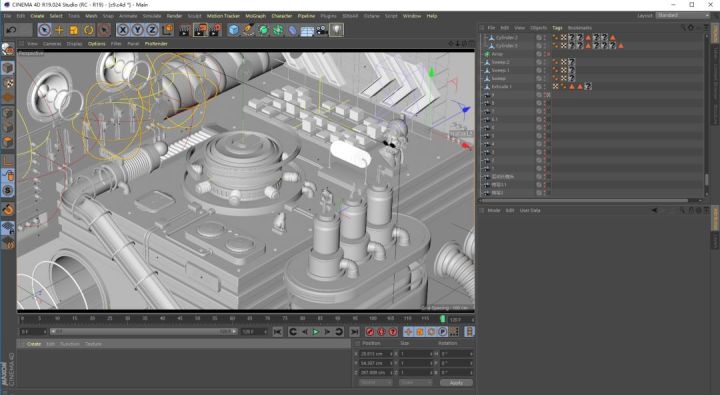The height and width of the screenshot is (395, 720).
Task: Select the Move tool in the toolbar
Action: coord(59,30)
